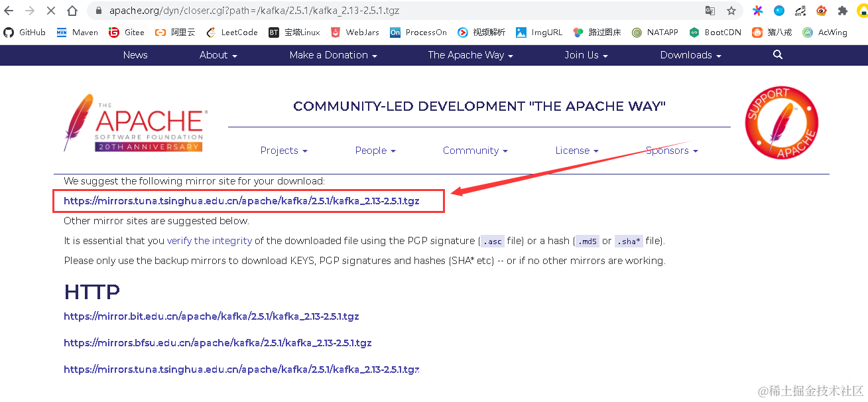This screenshot has width=868, height=402.
Task: Open the LeetCode bookmark
Action: pyautogui.click(x=231, y=32)
